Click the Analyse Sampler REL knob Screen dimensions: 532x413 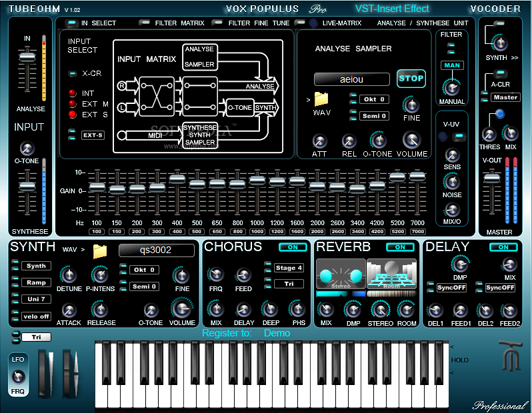pyautogui.click(x=349, y=141)
